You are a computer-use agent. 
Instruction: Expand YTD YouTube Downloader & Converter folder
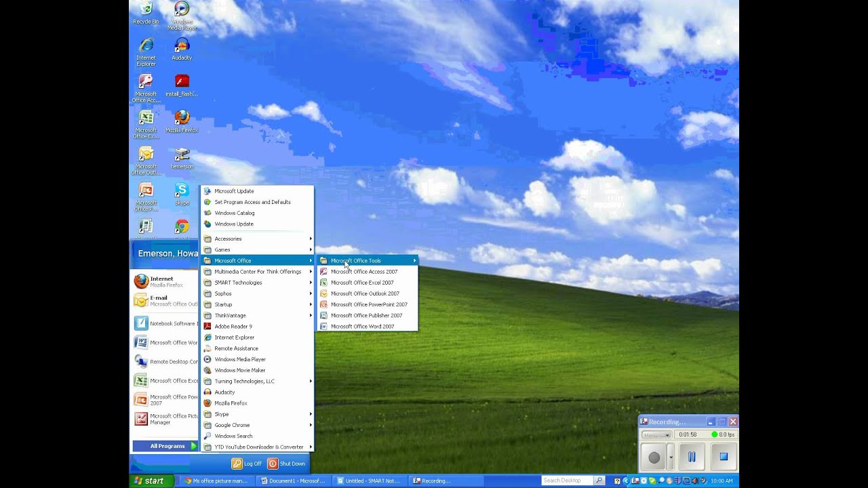pyautogui.click(x=257, y=447)
